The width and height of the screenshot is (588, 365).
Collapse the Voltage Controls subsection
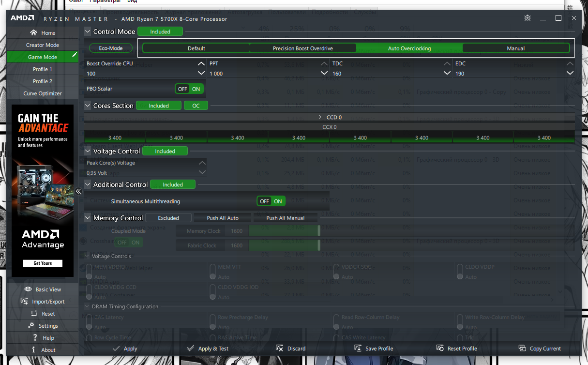pyautogui.click(x=88, y=256)
